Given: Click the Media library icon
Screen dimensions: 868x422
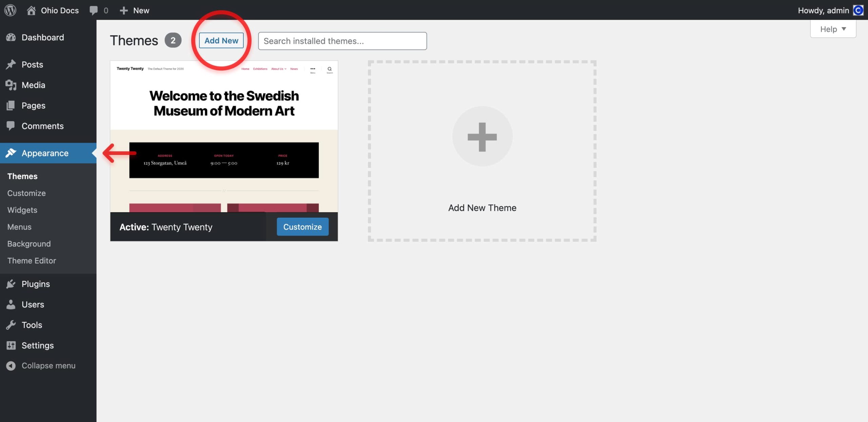Looking at the screenshot, I should pos(11,85).
